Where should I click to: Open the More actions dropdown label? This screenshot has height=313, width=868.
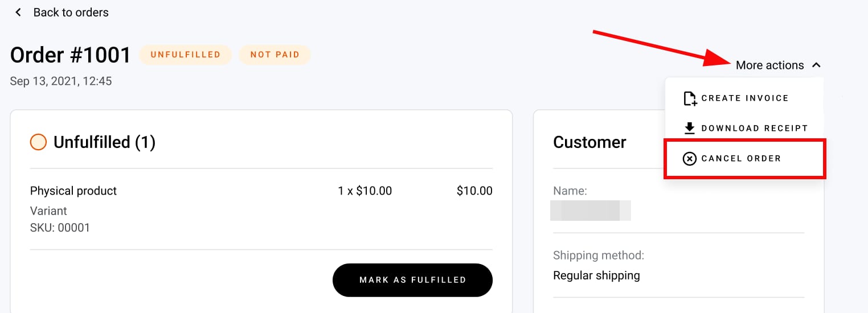coord(769,65)
